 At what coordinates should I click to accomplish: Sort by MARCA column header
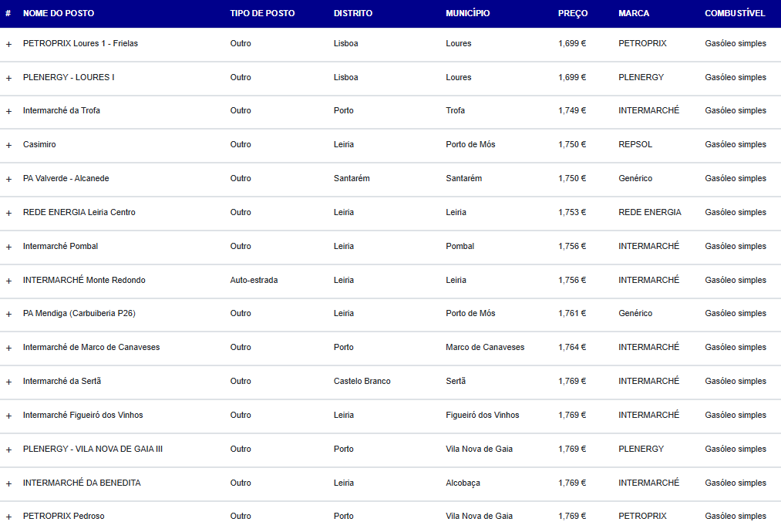[x=634, y=13]
